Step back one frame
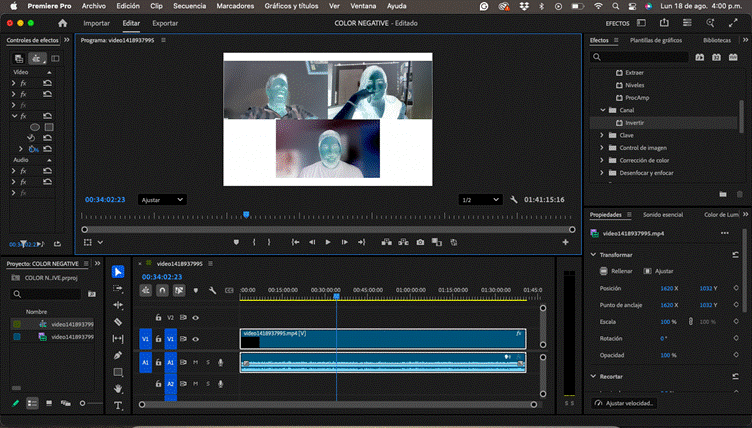Image resolution: width=752 pixels, height=428 pixels. pyautogui.click(x=312, y=242)
